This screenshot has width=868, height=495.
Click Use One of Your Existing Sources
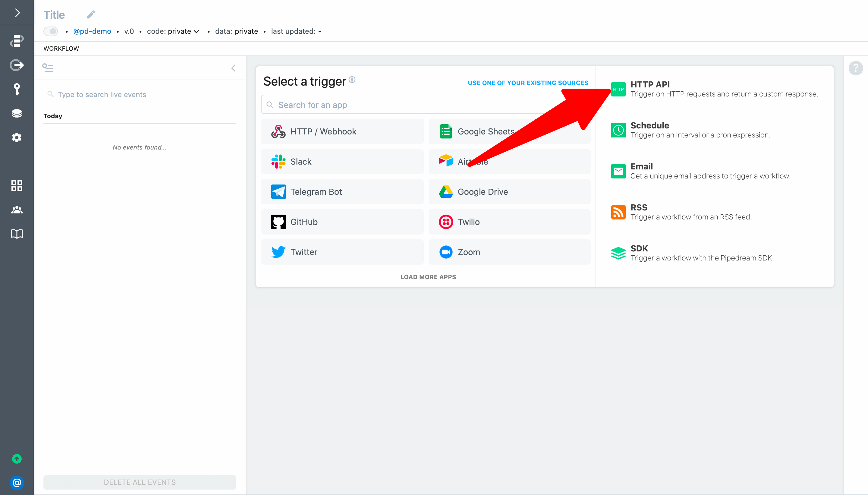527,83
